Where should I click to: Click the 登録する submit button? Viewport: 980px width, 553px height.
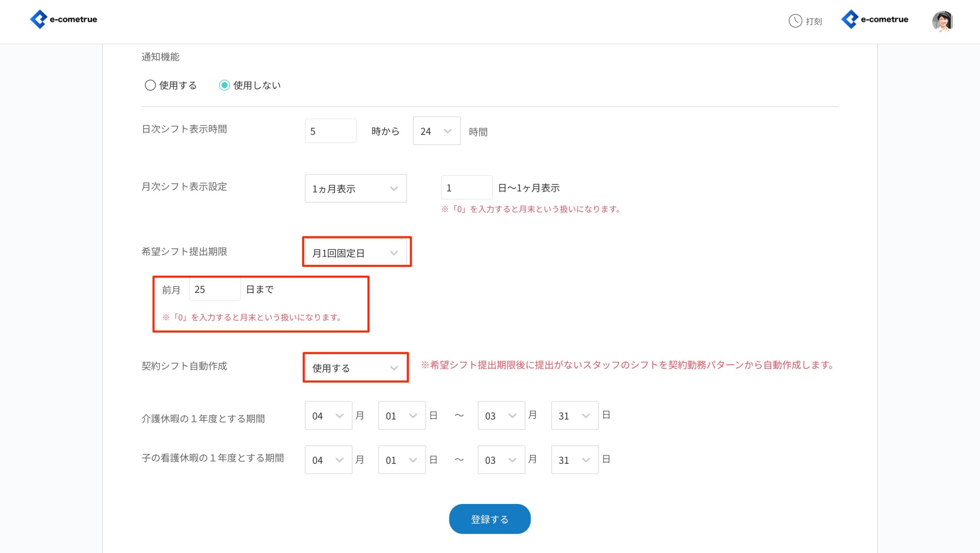pos(489,519)
